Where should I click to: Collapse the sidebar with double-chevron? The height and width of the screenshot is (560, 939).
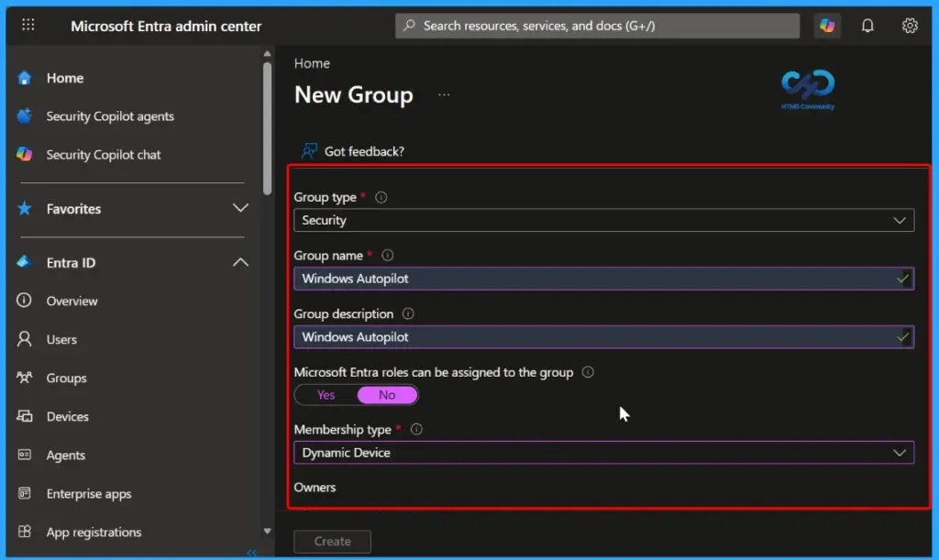251,553
